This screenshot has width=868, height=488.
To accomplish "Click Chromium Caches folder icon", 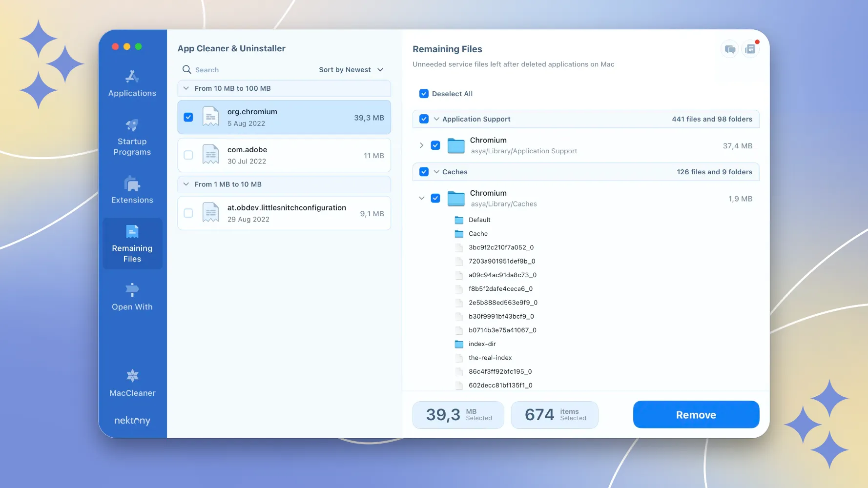I will click(x=456, y=198).
